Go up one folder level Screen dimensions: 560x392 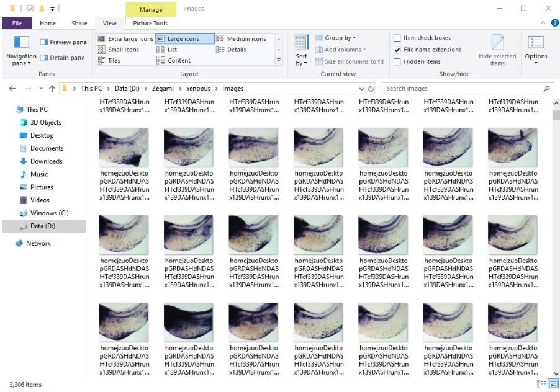[x=52, y=89]
